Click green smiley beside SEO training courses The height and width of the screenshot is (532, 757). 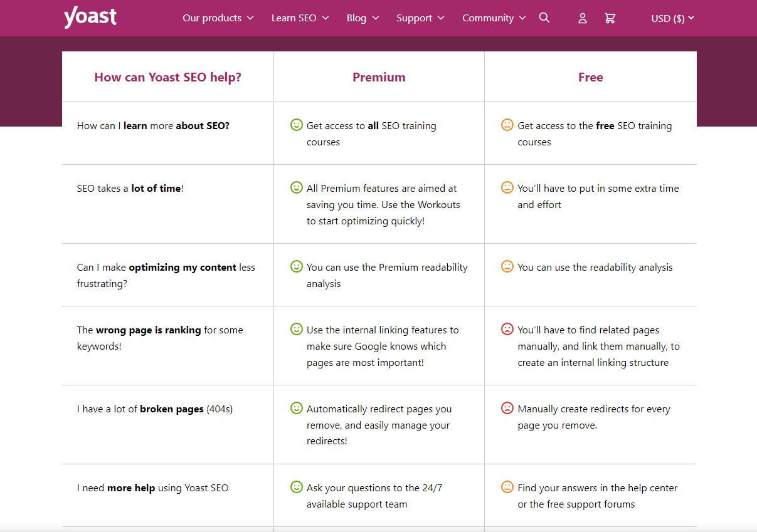(x=297, y=125)
